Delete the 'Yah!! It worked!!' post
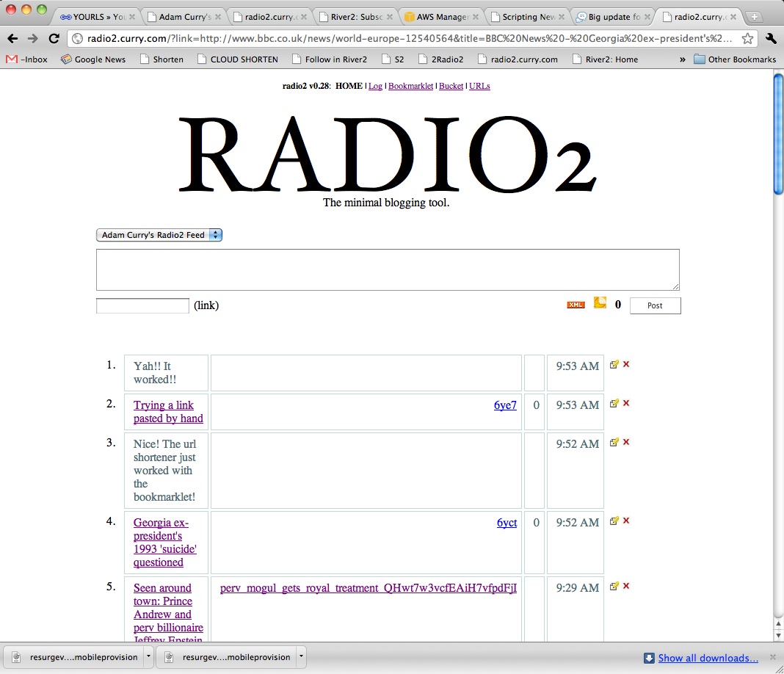Image resolution: width=784 pixels, height=674 pixels. tap(626, 364)
